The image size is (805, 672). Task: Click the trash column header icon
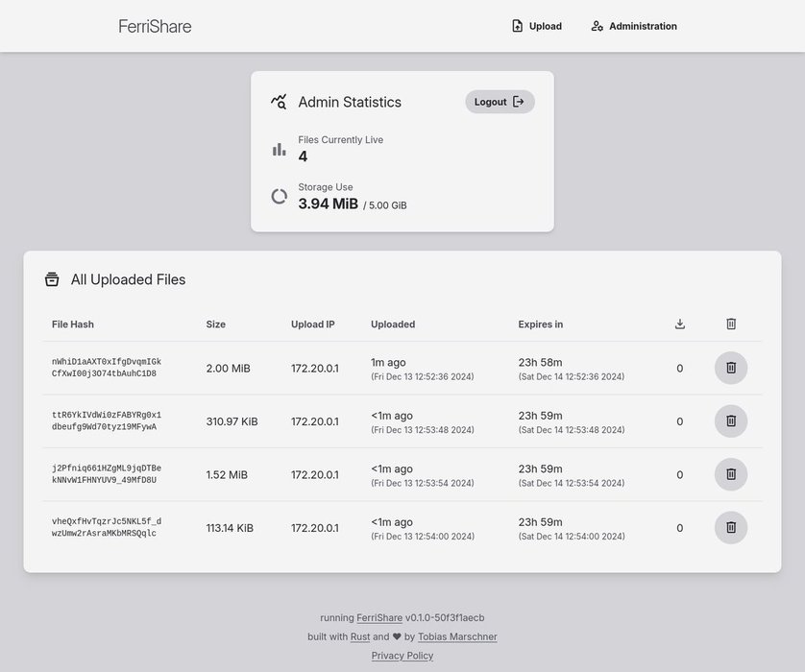pos(730,324)
